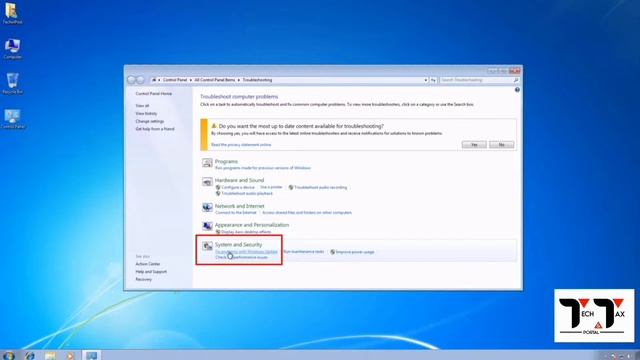Open the Appearance and Personalization heading
The image size is (640, 360).
pos(252,225)
